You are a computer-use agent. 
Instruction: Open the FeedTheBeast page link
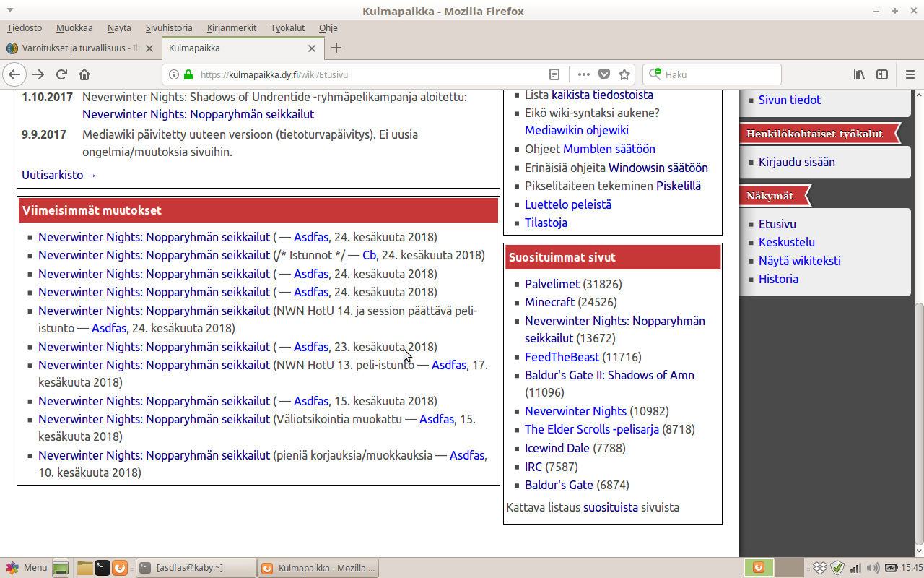point(562,357)
